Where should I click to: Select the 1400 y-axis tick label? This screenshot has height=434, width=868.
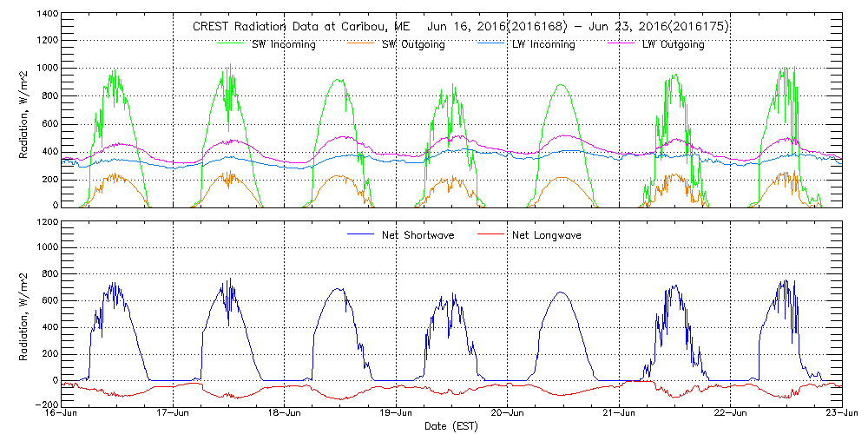point(47,16)
